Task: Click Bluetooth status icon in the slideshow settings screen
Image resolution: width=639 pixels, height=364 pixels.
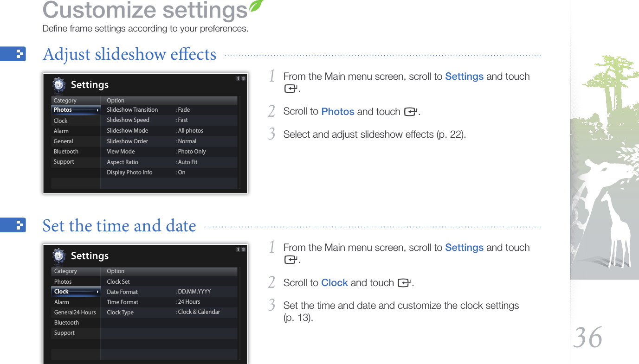Action: (x=238, y=78)
